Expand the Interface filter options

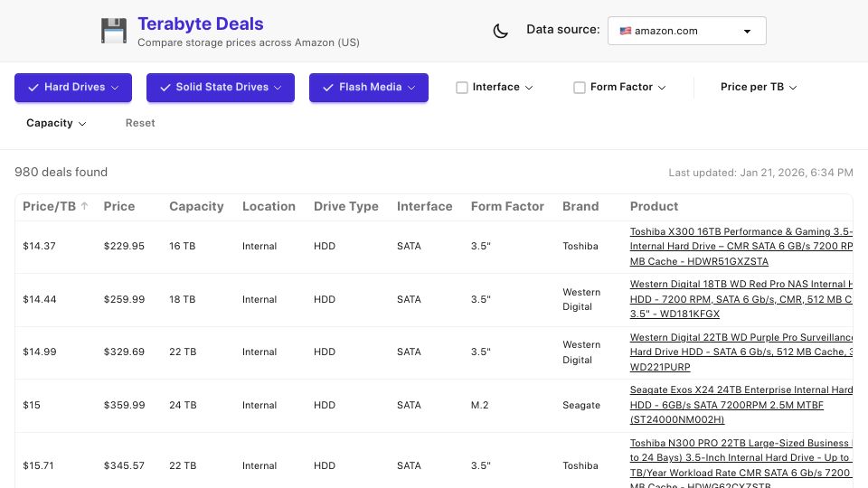click(529, 88)
